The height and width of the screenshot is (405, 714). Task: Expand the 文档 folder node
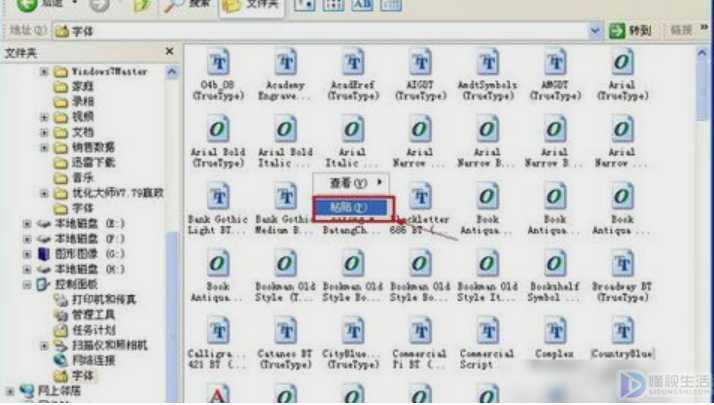44,133
